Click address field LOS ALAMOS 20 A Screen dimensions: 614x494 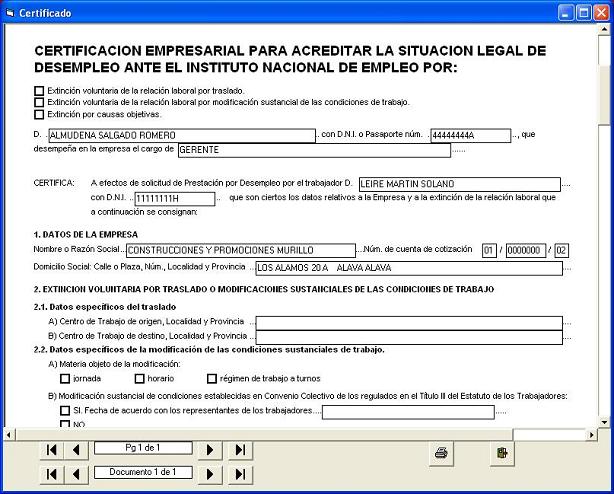[409, 268]
